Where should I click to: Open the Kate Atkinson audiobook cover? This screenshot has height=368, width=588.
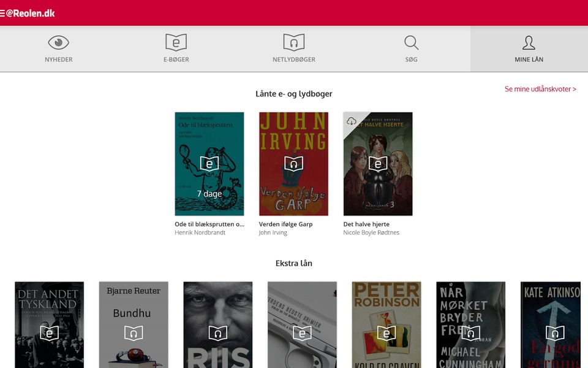point(551,325)
